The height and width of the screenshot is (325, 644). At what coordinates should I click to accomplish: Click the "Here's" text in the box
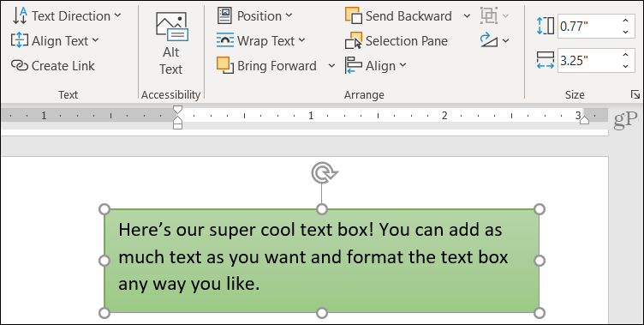145,230
